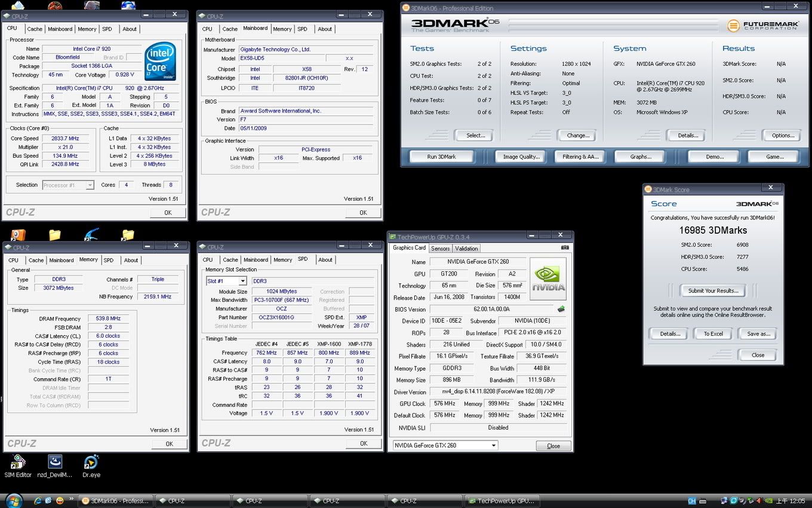This screenshot has height=508, width=812.
Task: Click the 16985 3DMarks score text
Action: [x=713, y=230]
